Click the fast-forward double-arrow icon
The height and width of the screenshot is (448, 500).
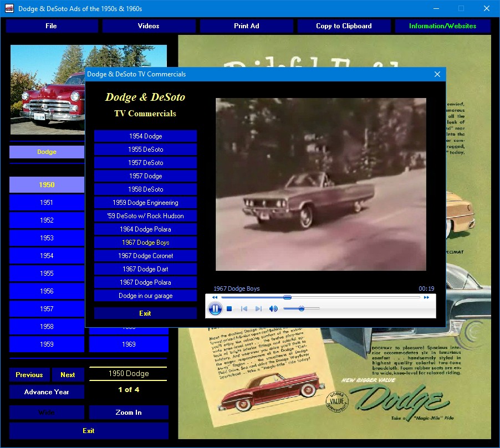click(426, 297)
